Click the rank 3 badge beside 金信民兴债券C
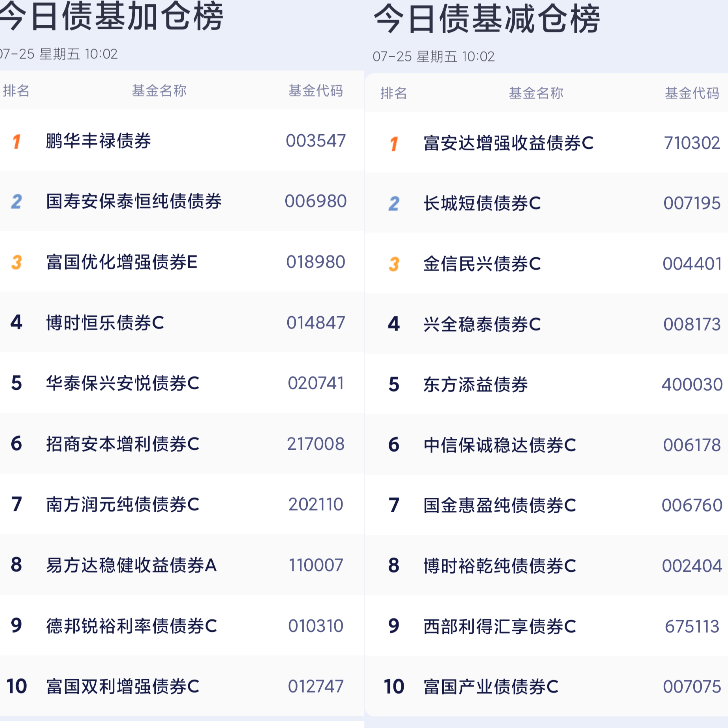The width and height of the screenshot is (728, 728). (x=394, y=264)
